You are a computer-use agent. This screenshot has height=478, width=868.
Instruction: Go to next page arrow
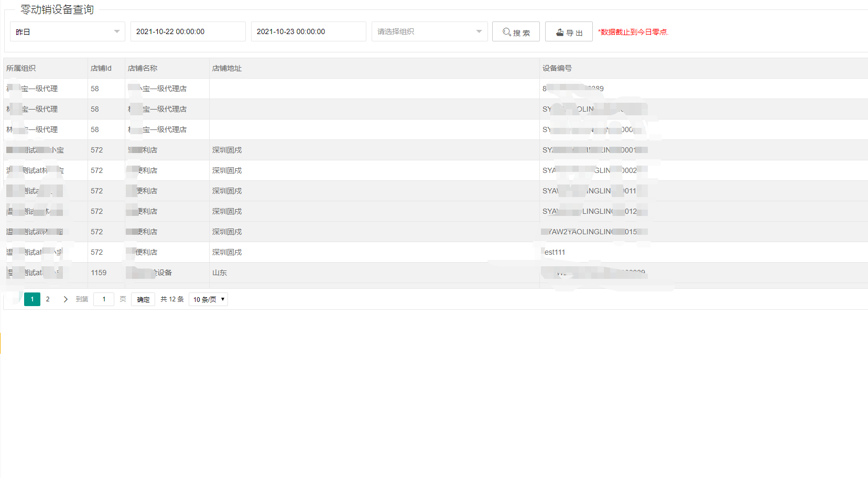point(66,299)
